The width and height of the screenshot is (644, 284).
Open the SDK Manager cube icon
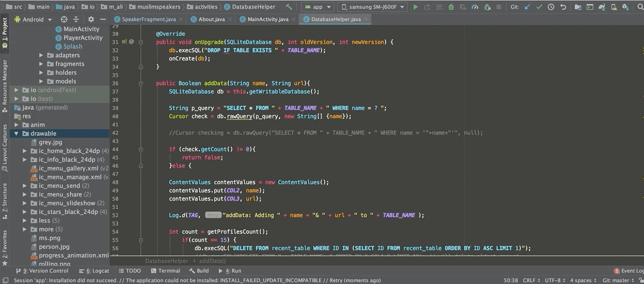[x=625, y=7]
